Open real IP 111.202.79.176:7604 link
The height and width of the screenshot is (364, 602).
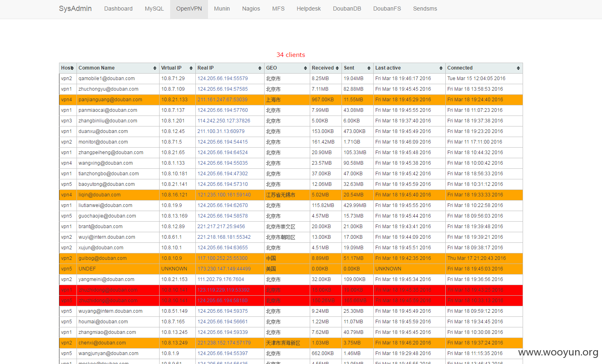coord(221,279)
